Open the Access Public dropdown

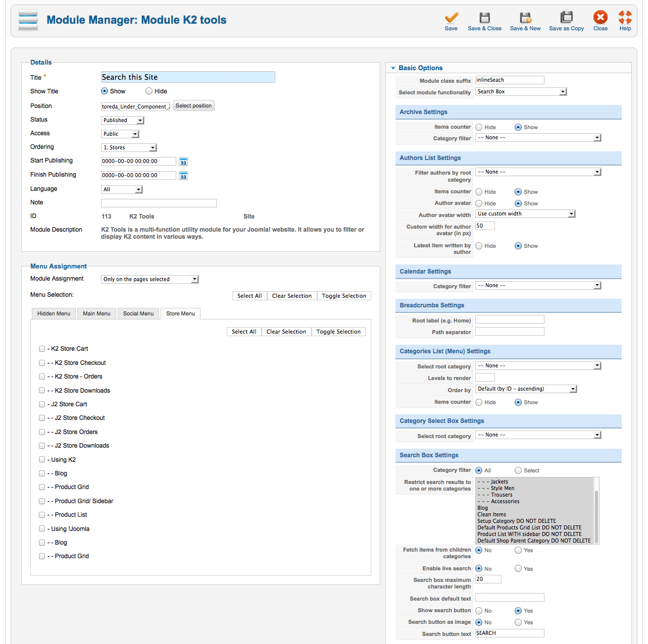(x=120, y=134)
